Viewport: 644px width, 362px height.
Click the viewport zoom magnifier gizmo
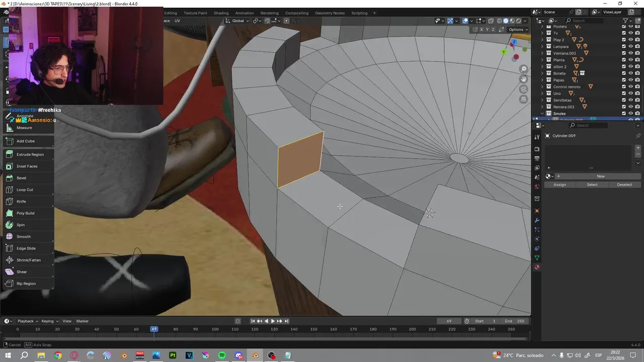pos(524,69)
